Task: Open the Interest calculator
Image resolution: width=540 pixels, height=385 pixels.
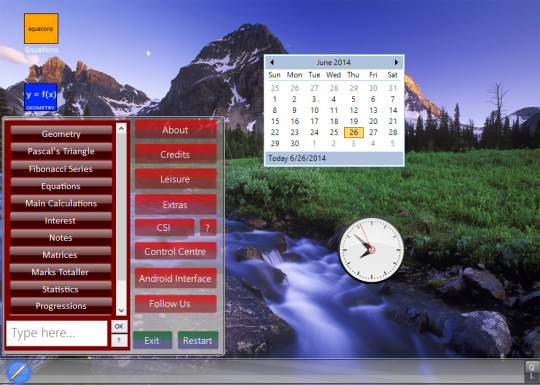Action: click(61, 220)
